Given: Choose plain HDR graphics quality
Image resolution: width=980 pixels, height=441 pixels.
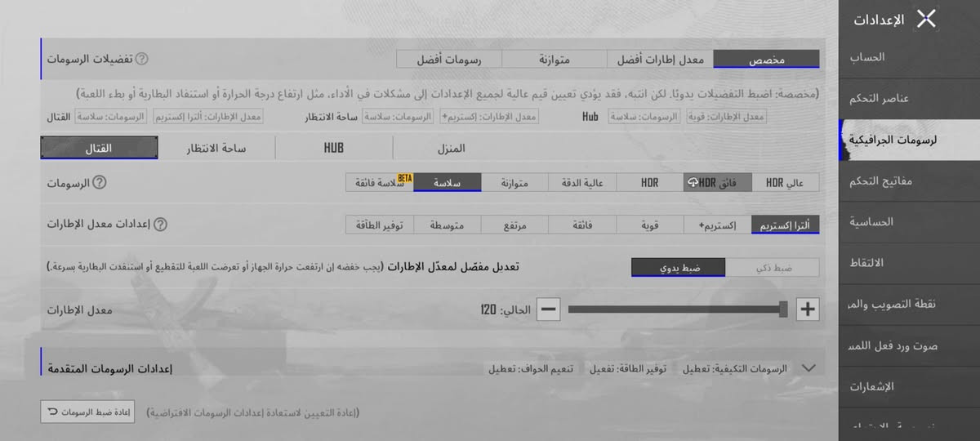Looking at the screenshot, I should click(x=649, y=183).
